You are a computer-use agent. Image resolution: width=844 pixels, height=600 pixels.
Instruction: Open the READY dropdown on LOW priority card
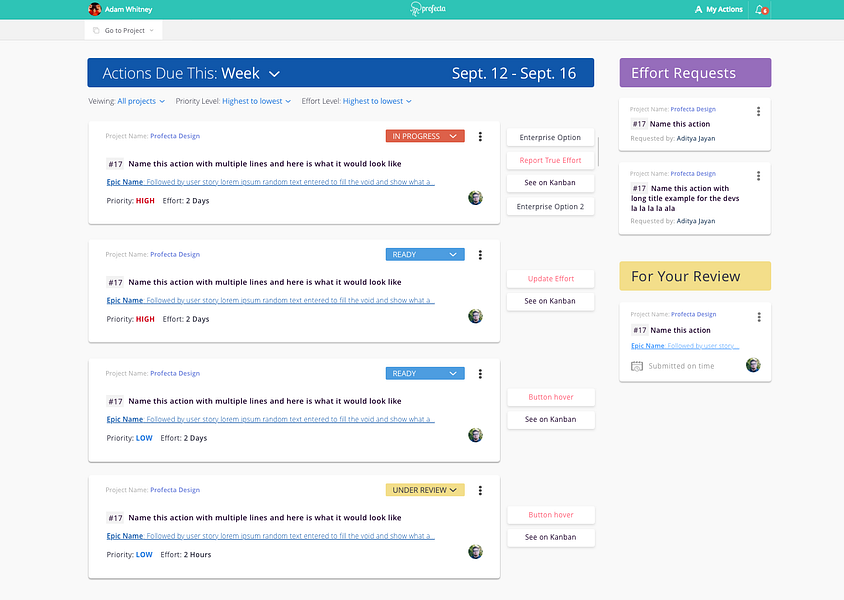click(x=425, y=373)
